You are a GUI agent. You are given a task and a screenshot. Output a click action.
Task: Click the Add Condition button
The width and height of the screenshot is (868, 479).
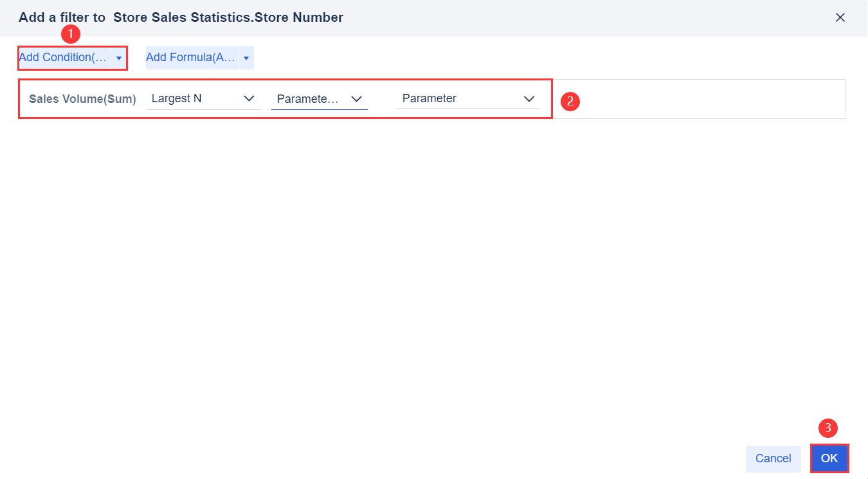click(x=64, y=58)
